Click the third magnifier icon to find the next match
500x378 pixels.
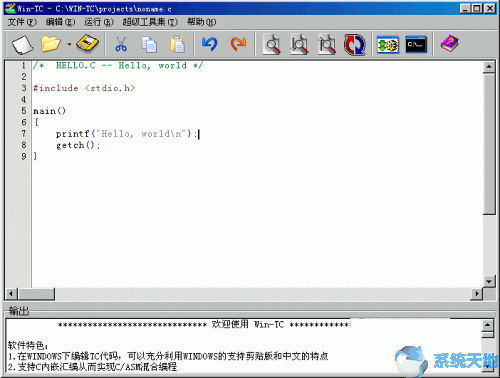point(327,44)
